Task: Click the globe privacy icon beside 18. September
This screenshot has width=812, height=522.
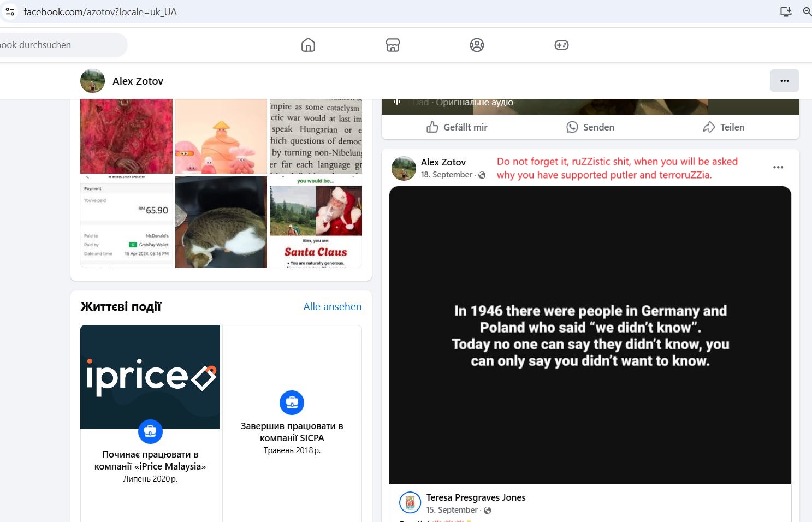Action: pyautogui.click(x=482, y=175)
